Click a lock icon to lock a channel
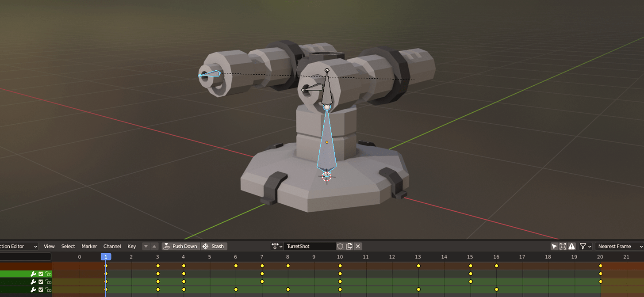The image size is (644, 297). [x=48, y=274]
